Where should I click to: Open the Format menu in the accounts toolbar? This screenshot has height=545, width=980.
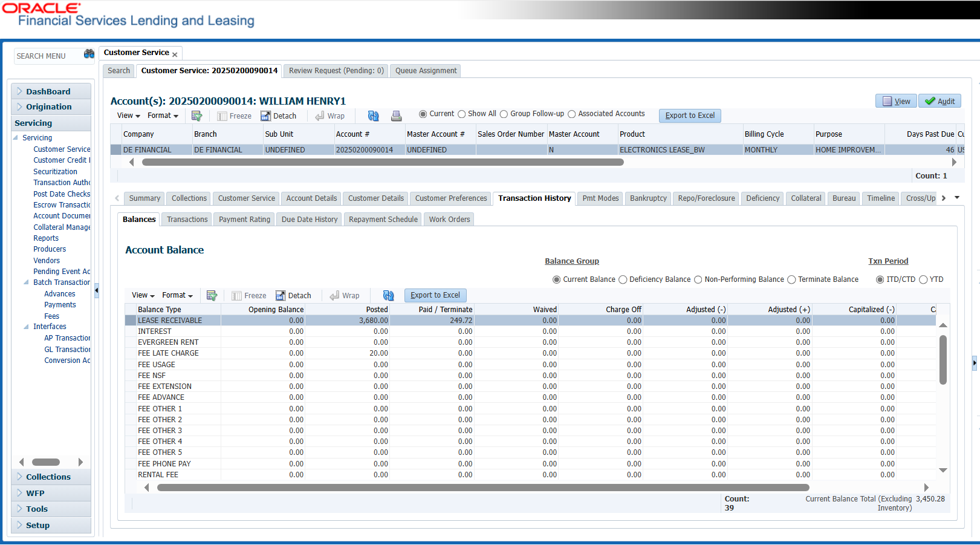(x=163, y=116)
